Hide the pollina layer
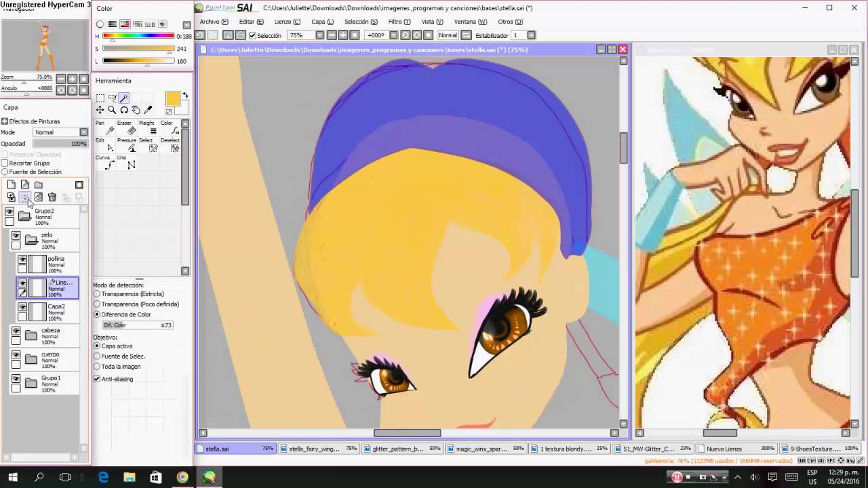This screenshot has height=488, width=868. [x=22, y=260]
